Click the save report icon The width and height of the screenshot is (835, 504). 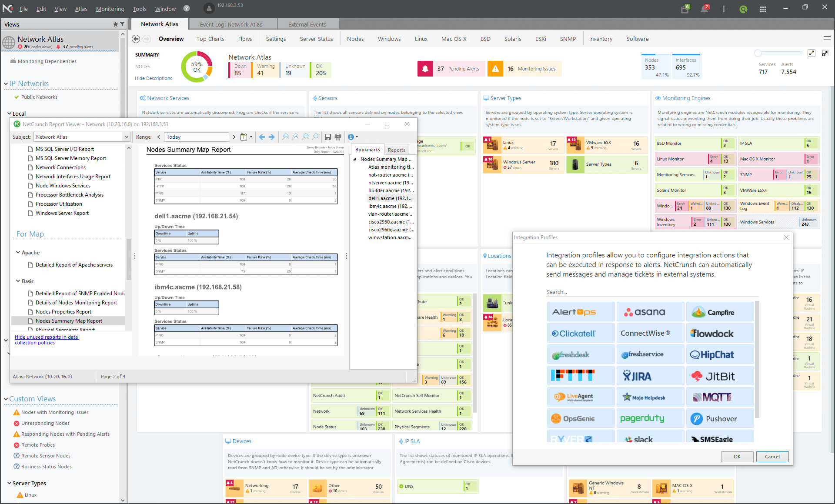[328, 137]
